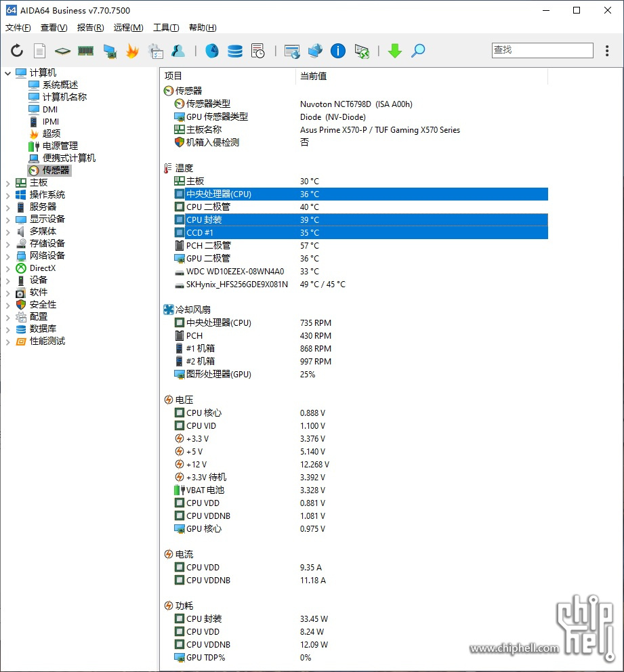Select 便携式计算机 in the tree
The image size is (624, 672).
68,158
